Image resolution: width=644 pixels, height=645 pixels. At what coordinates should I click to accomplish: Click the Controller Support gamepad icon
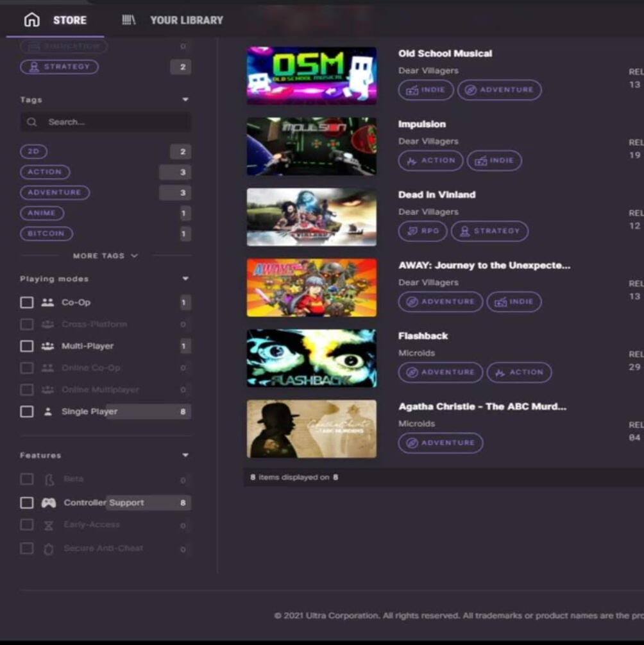[48, 503]
